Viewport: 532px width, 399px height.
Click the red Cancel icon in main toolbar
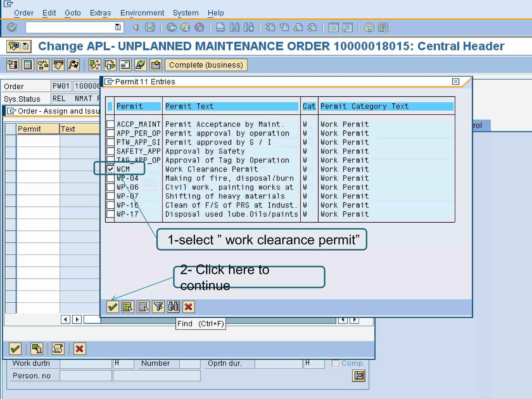click(x=199, y=27)
